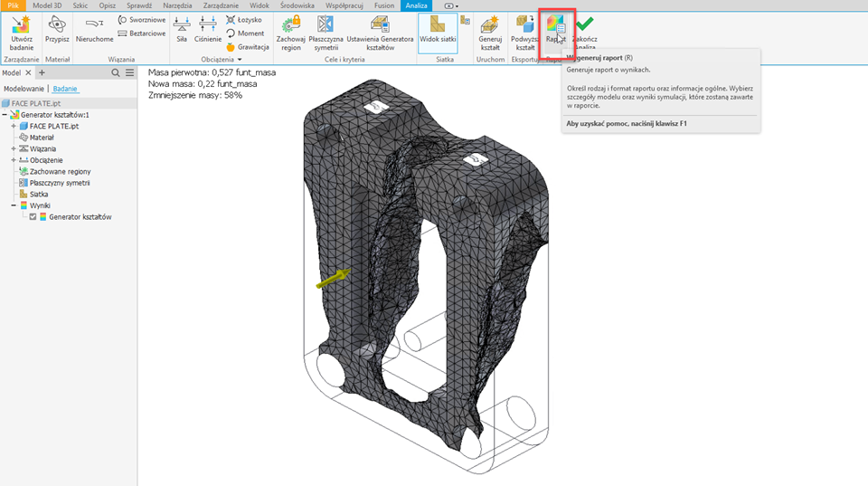Toggle Generator kształtów result checkbox
The width and height of the screenshot is (868, 486).
33,216
